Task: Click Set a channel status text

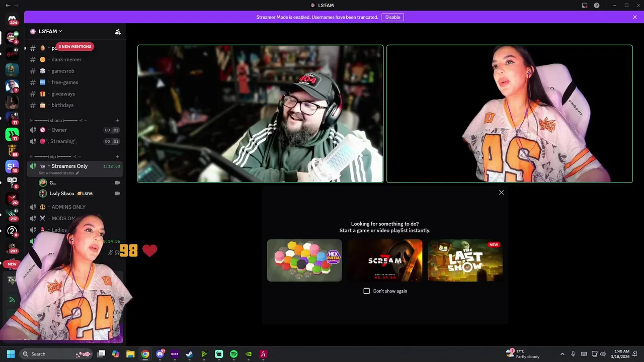Action: coord(56,173)
